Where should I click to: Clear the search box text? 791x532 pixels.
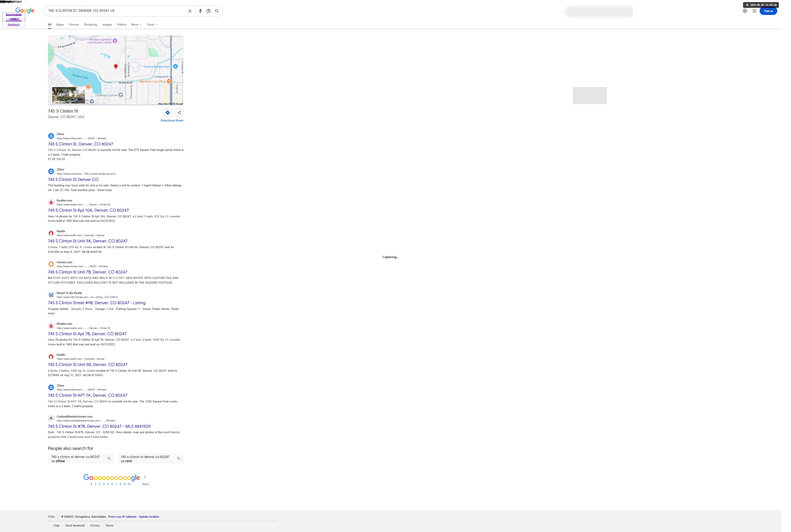pyautogui.click(x=190, y=11)
